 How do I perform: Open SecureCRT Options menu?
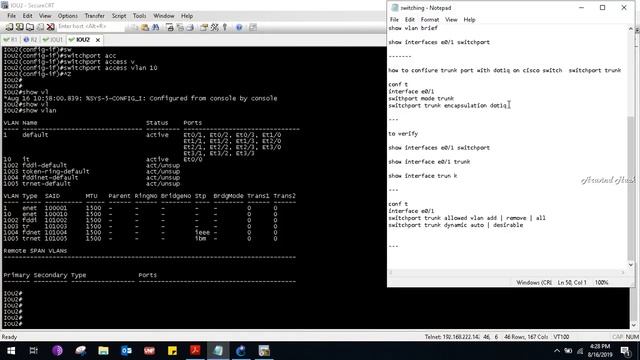[67, 16]
